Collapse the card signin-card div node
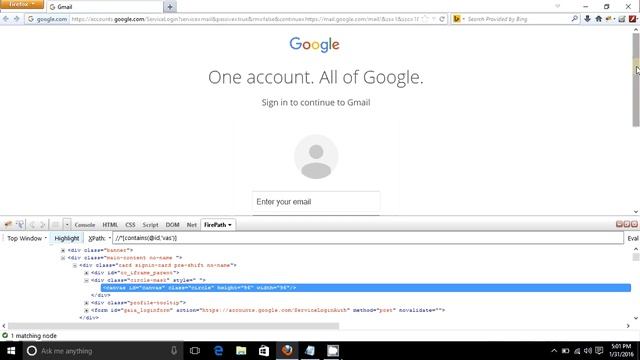 tap(75, 265)
